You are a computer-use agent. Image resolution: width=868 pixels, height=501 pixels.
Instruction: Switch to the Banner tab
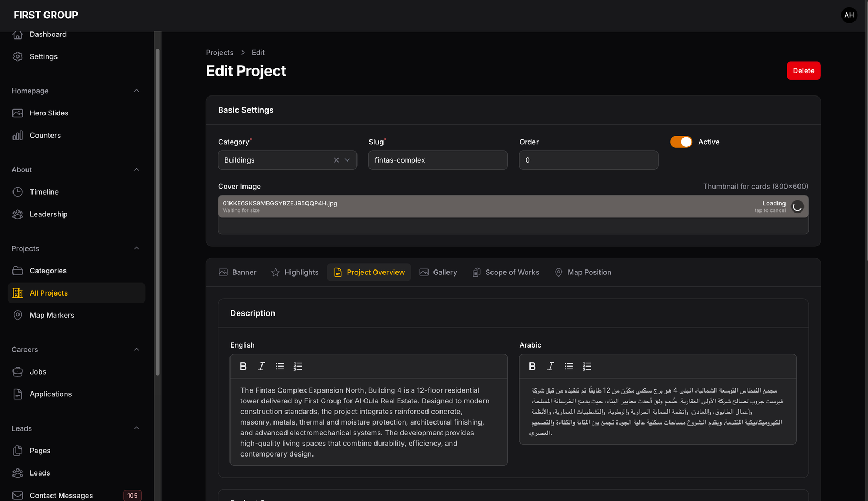click(238, 272)
